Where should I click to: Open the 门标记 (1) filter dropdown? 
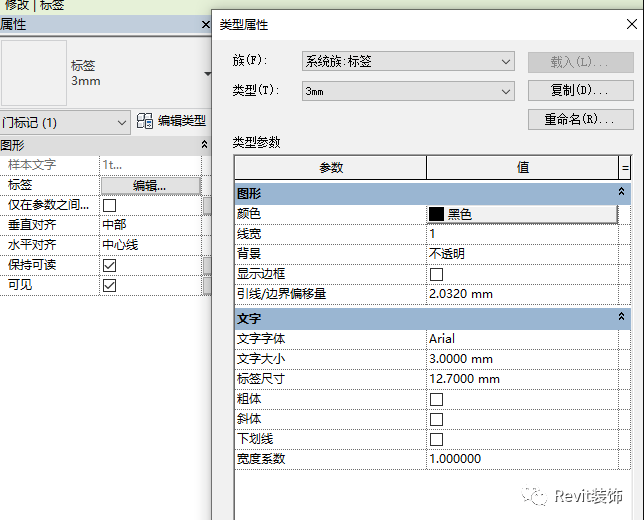pos(65,122)
